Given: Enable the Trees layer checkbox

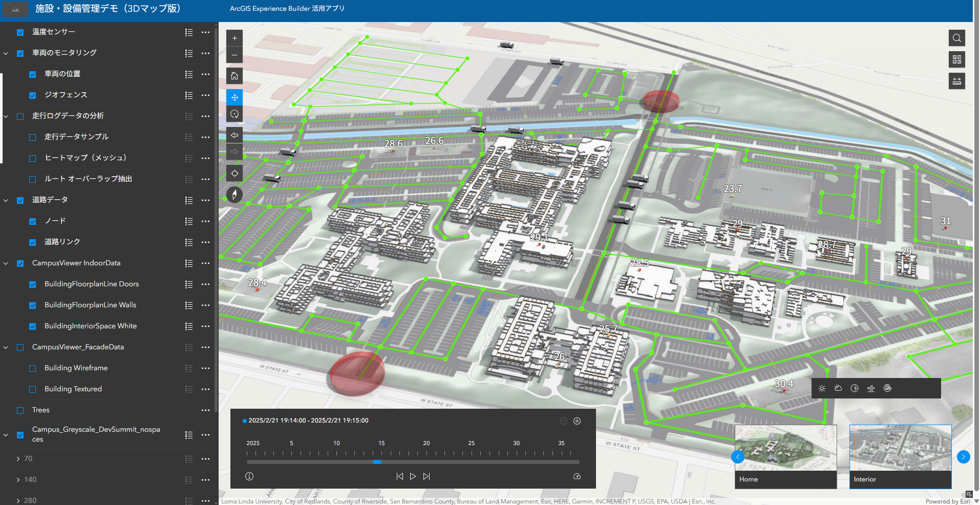Looking at the screenshot, I should tap(20, 410).
